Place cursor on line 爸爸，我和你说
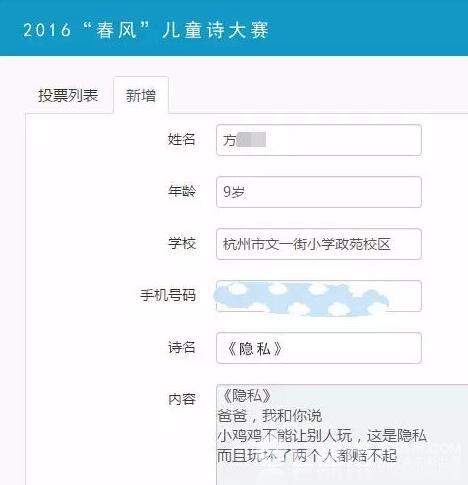468x485 pixels. click(x=269, y=416)
